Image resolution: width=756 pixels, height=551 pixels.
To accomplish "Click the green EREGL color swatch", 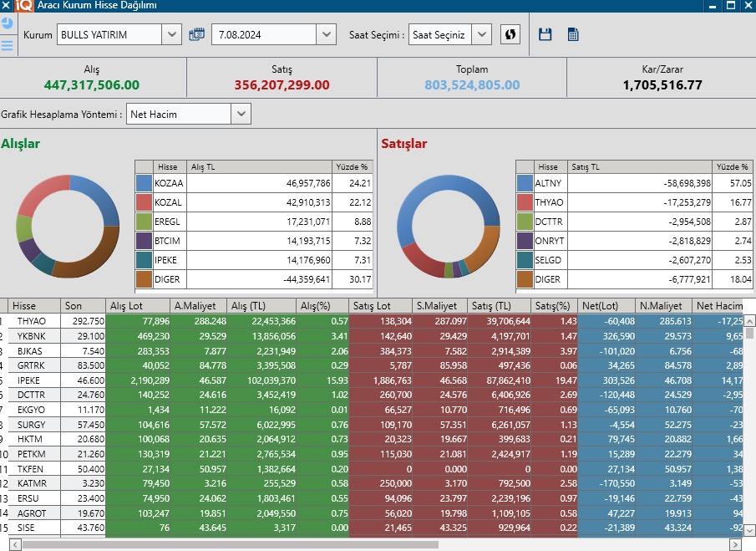I will (145, 222).
